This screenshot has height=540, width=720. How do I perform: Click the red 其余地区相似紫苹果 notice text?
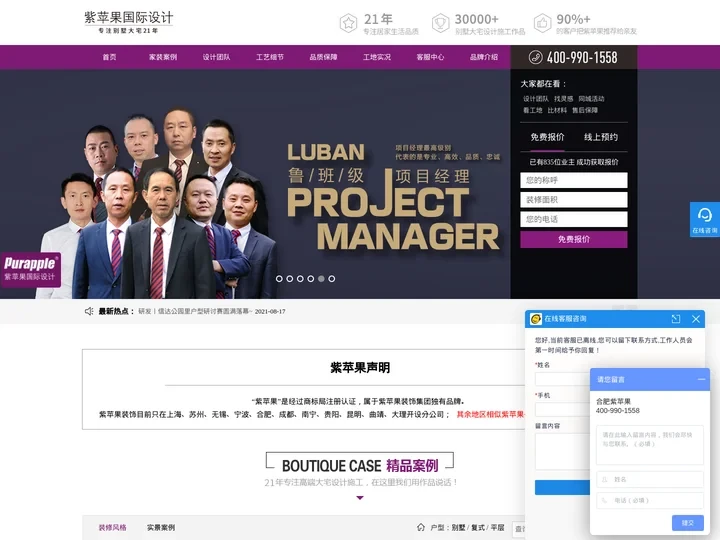(490, 414)
